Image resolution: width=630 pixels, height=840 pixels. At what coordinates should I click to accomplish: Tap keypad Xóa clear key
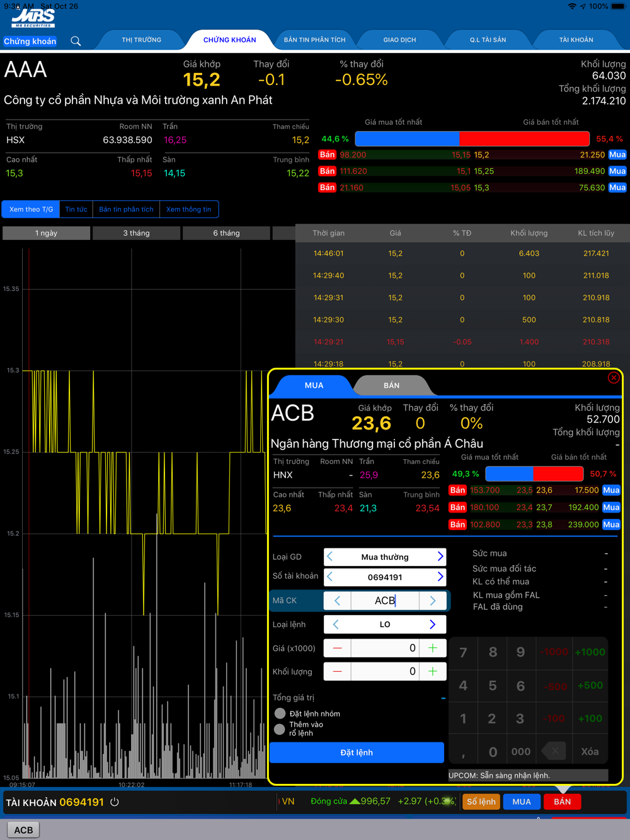[590, 751]
